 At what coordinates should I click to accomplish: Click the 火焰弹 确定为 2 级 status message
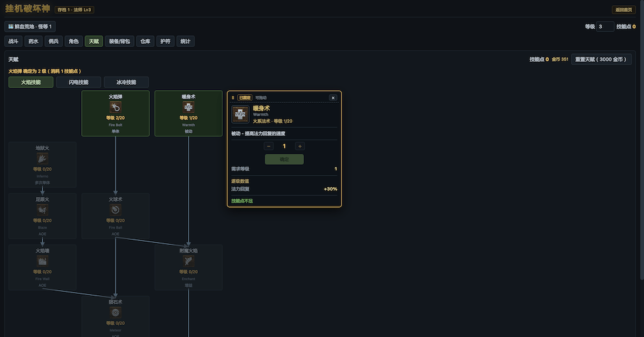[x=45, y=71]
